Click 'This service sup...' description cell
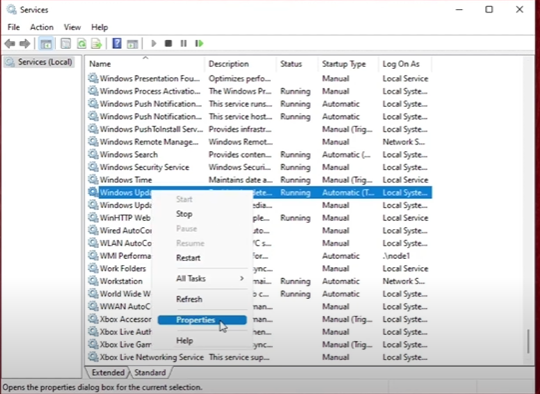 239,357
